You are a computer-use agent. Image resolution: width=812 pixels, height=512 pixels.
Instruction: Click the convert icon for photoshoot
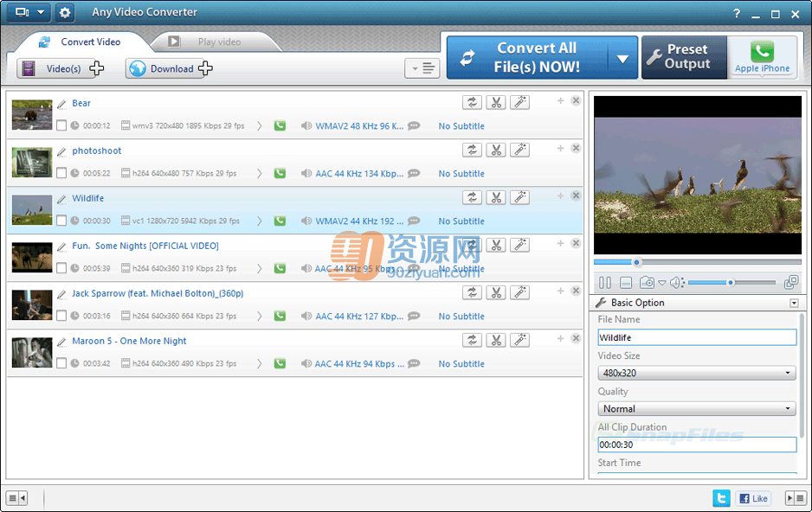click(472, 150)
